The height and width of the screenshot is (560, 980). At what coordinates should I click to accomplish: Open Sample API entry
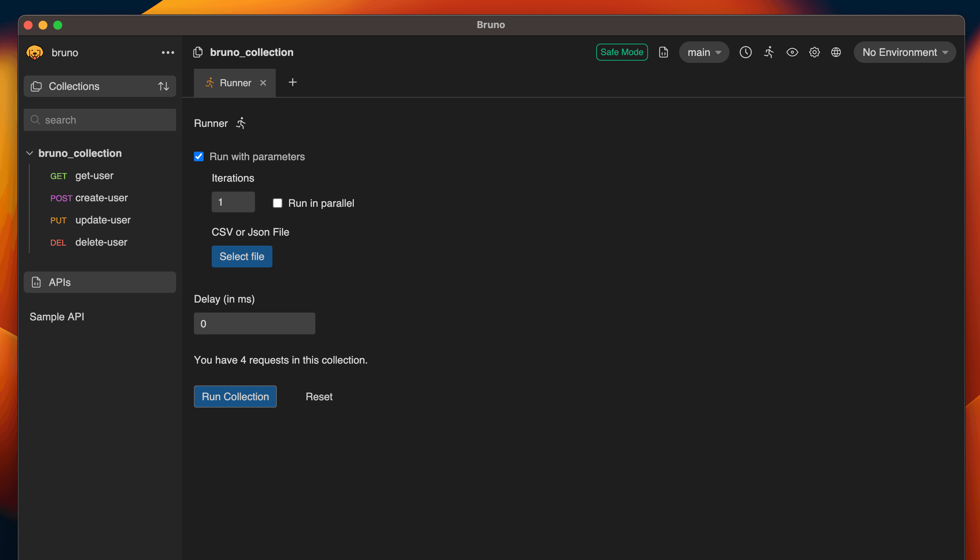57,317
